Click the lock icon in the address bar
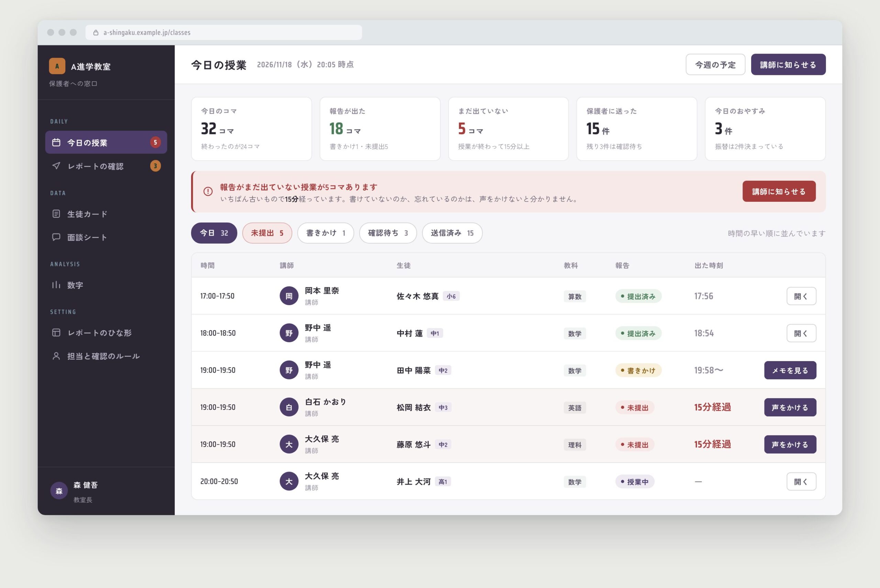The width and height of the screenshot is (880, 588). 96,33
